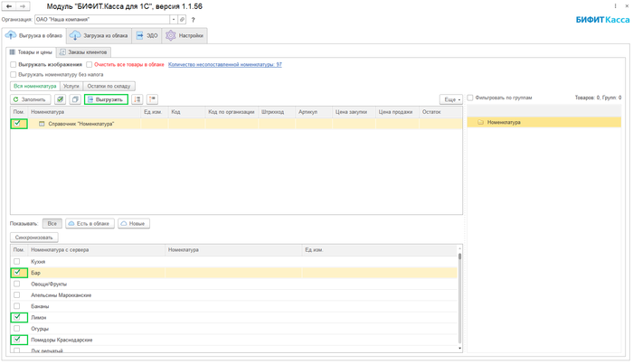Click the ЭДО arrow icon
The image size is (633, 364).
pos(139,35)
